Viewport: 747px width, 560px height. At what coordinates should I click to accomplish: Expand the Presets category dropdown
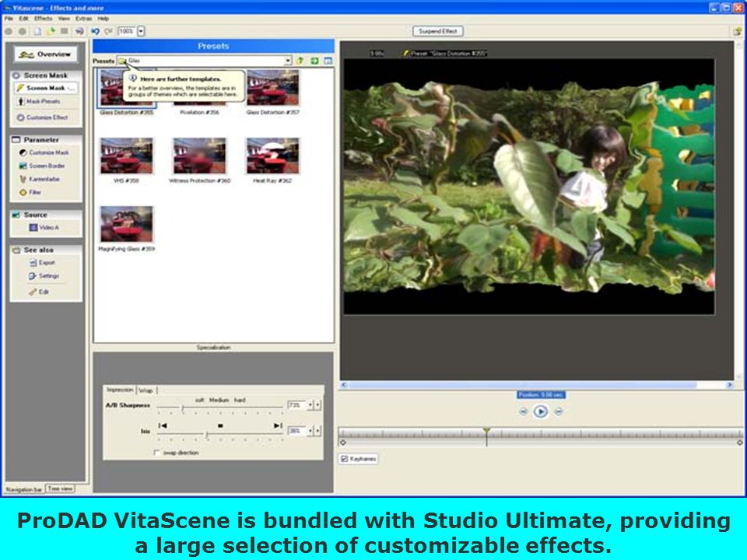click(288, 61)
